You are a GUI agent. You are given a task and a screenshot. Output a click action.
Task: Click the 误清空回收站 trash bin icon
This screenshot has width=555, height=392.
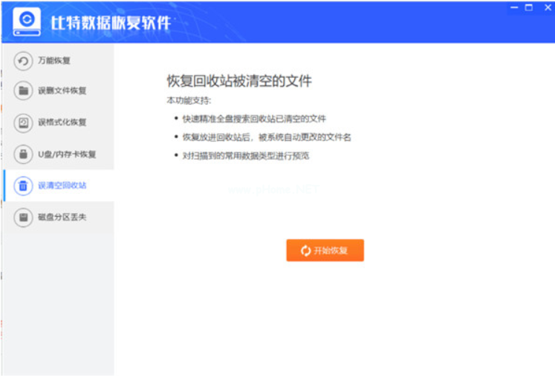tap(23, 186)
